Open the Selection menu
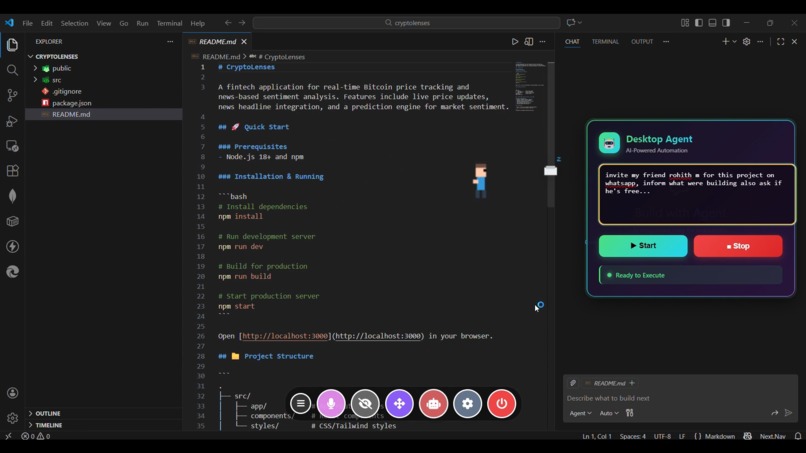Image resolution: width=806 pixels, height=453 pixels. pyautogui.click(x=75, y=23)
